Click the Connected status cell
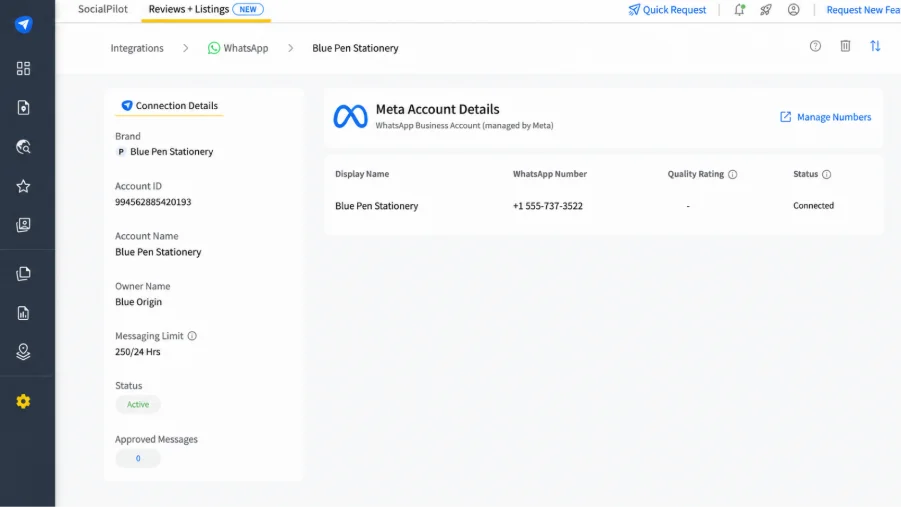The height and width of the screenshot is (507, 901). point(813,206)
